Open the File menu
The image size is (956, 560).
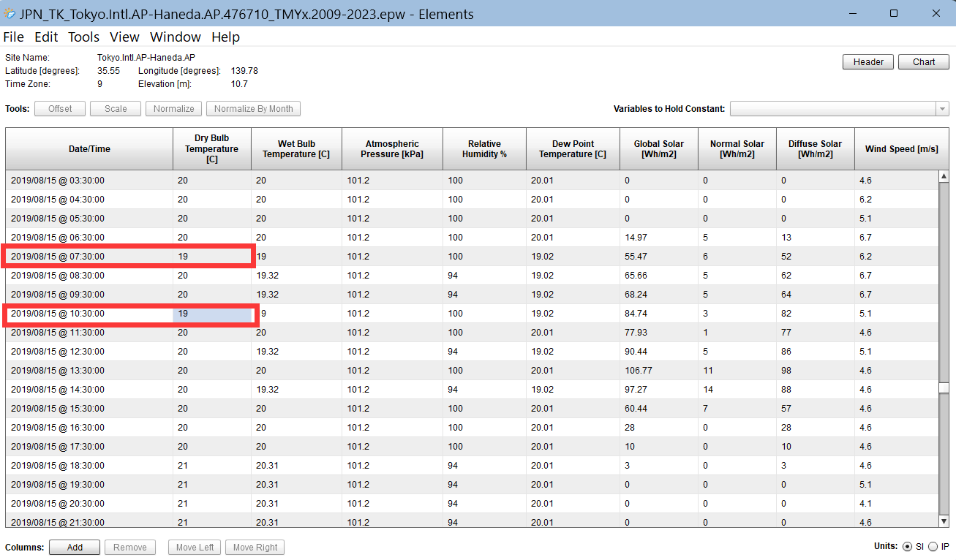[14, 37]
